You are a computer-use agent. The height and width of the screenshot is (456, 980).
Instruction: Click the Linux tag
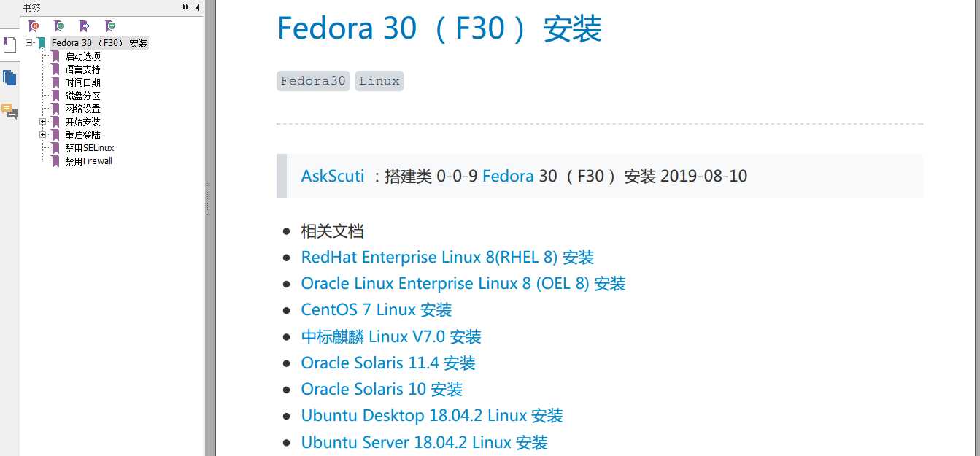[379, 81]
